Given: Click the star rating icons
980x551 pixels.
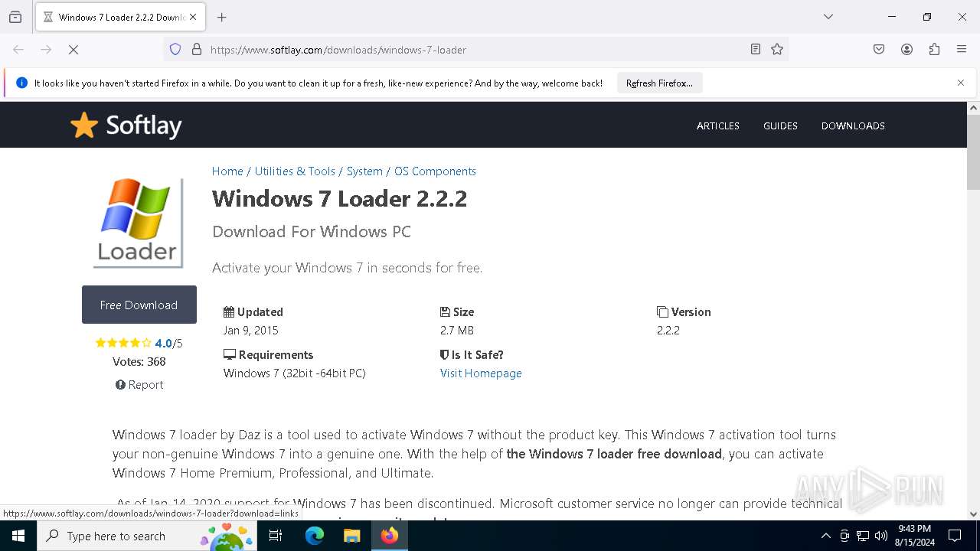Looking at the screenshot, I should click(123, 343).
